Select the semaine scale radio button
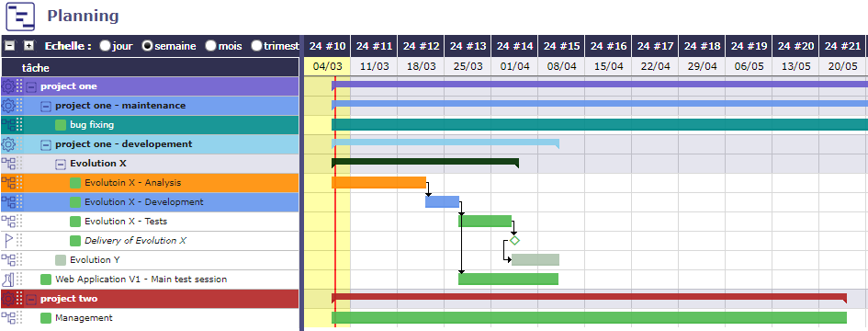The image size is (868, 331). [x=148, y=46]
